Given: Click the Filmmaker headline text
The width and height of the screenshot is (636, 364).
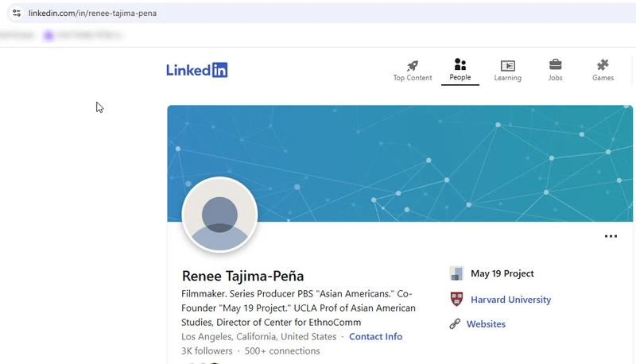Looking at the screenshot, I should point(298,308).
